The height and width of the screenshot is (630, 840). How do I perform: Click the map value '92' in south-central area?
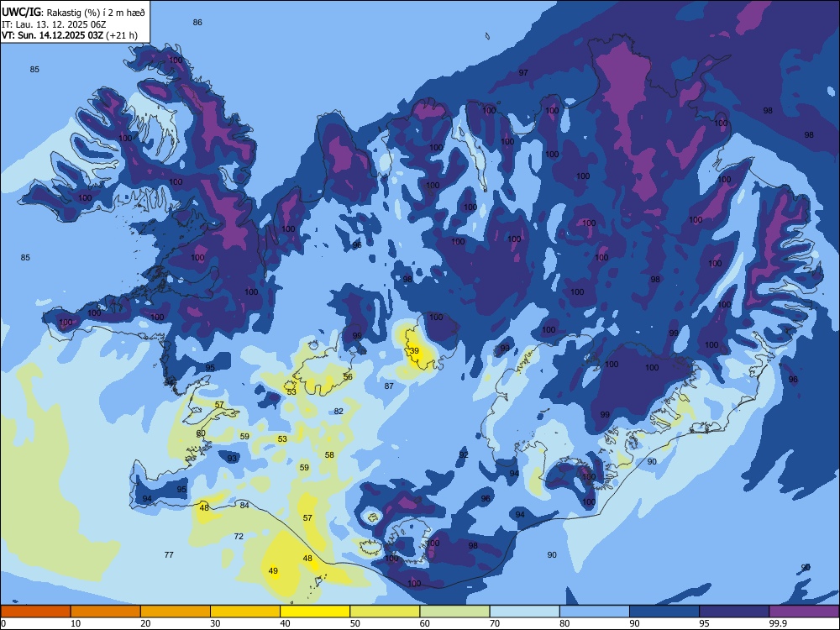click(x=464, y=454)
